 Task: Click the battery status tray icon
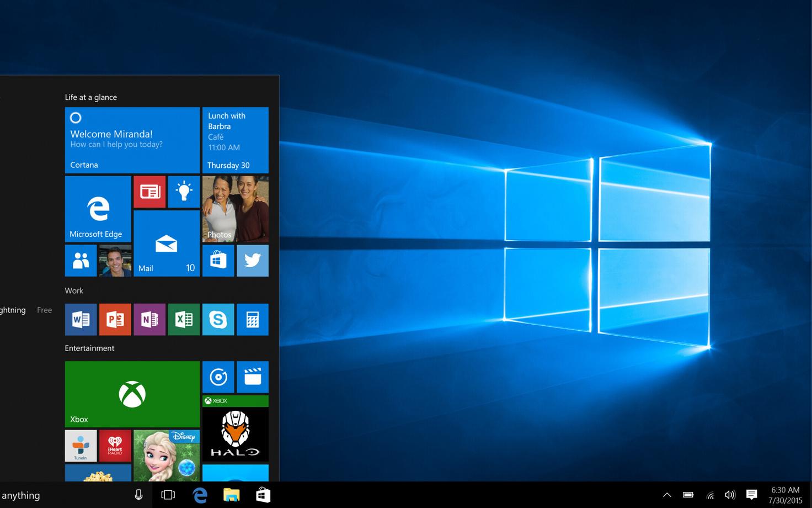[688, 495]
